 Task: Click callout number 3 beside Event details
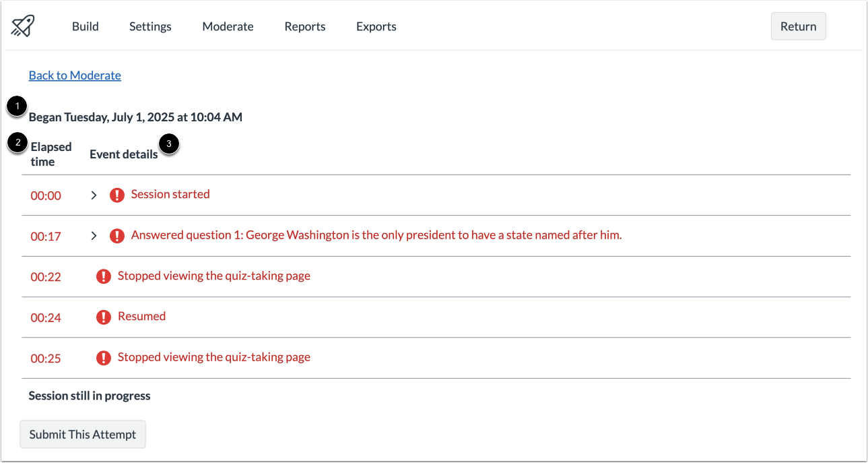click(x=168, y=144)
